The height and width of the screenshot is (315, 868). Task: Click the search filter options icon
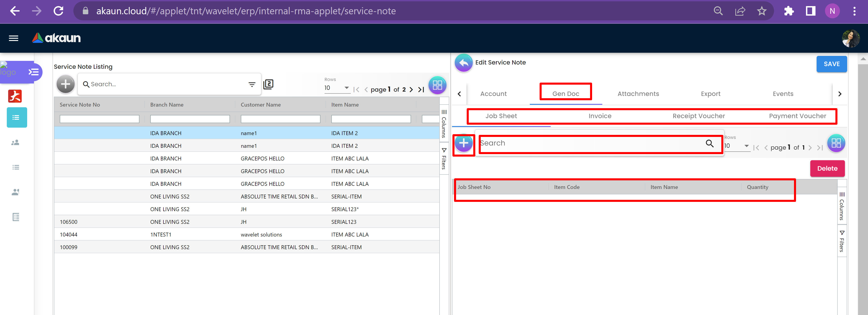pyautogui.click(x=252, y=84)
